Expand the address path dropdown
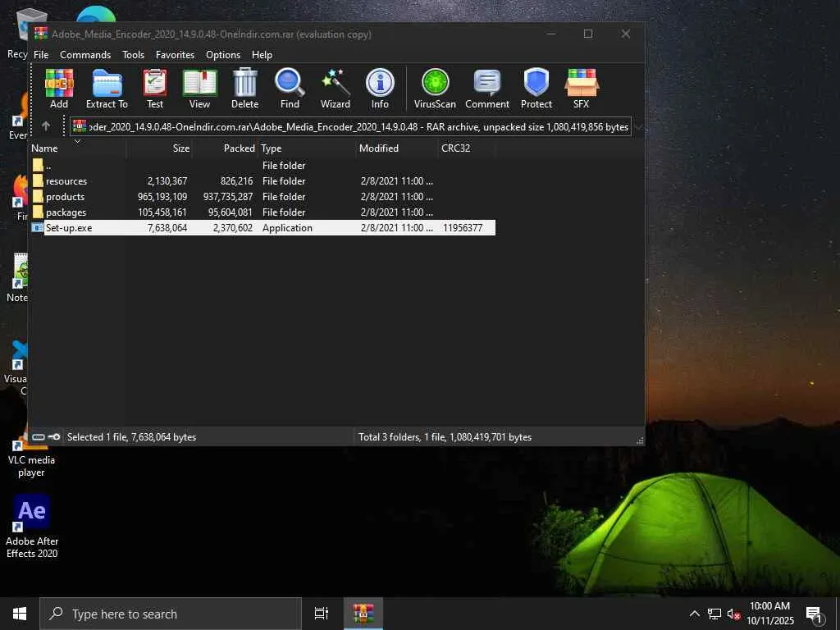Screen dimensions: 840x630 tap(638, 127)
